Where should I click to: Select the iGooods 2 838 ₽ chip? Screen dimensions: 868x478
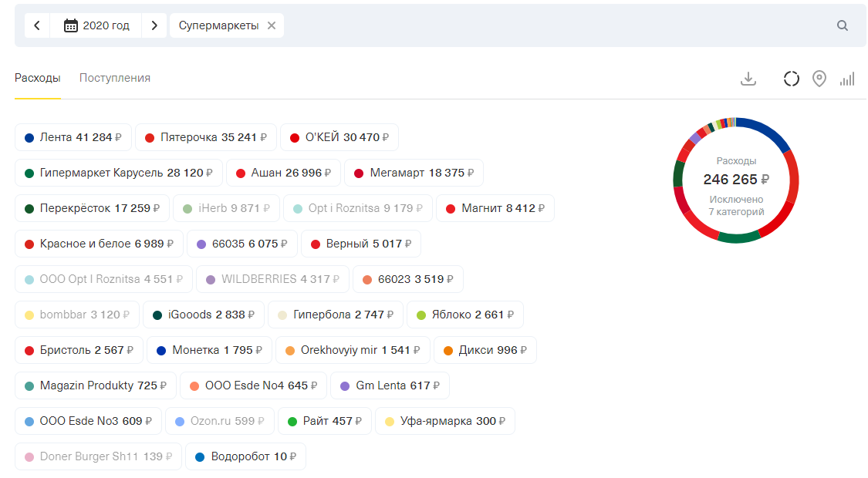click(204, 315)
